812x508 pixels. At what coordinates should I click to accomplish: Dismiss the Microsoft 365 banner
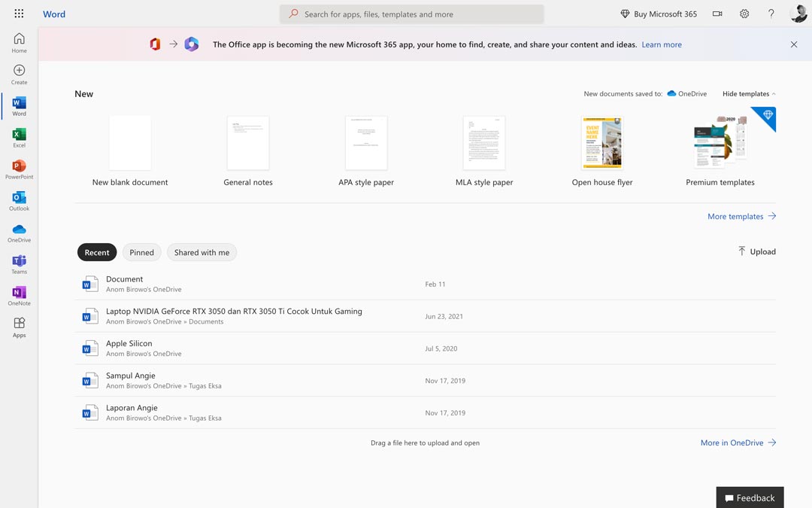tap(794, 44)
